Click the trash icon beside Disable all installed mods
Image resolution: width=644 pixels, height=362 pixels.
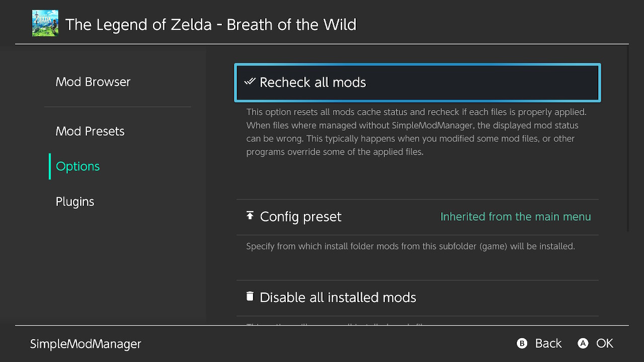250,296
